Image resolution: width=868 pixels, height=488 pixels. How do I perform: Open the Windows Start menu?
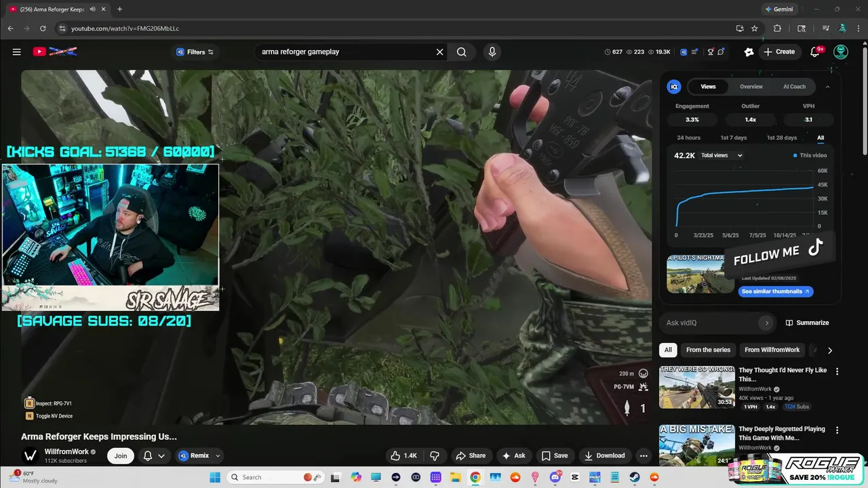coord(215,477)
